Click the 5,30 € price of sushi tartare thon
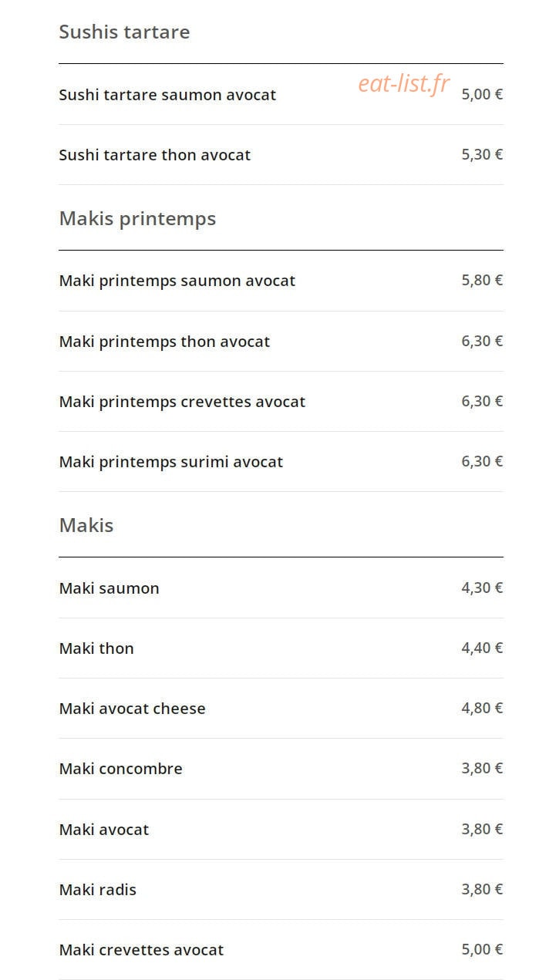 coord(482,154)
